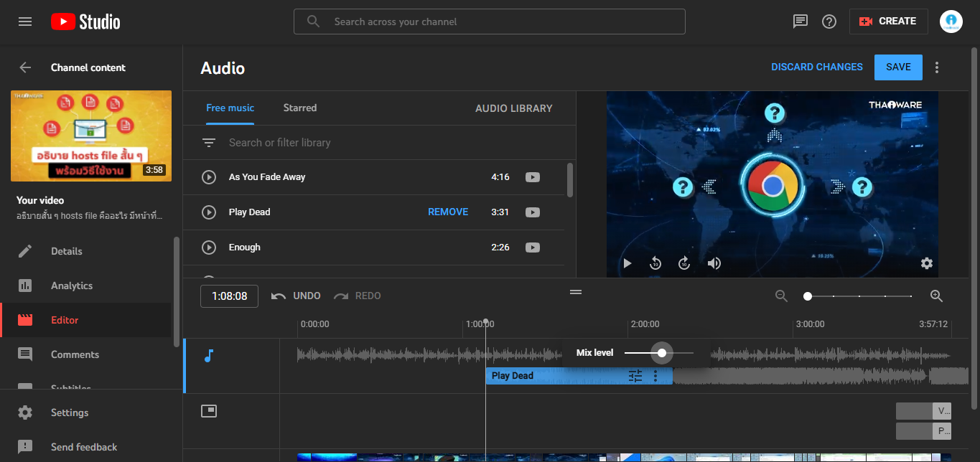
Task: Open preview settings gear
Action: coord(927,263)
